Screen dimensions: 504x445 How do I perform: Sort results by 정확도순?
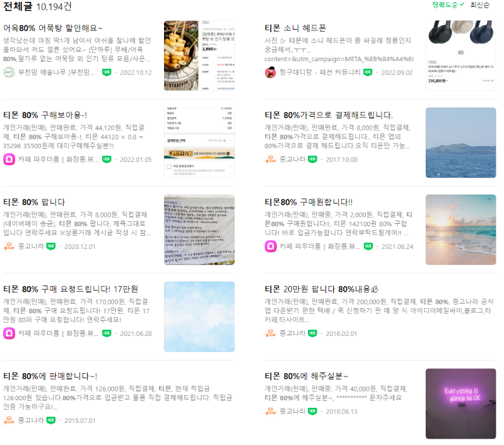pos(448,5)
